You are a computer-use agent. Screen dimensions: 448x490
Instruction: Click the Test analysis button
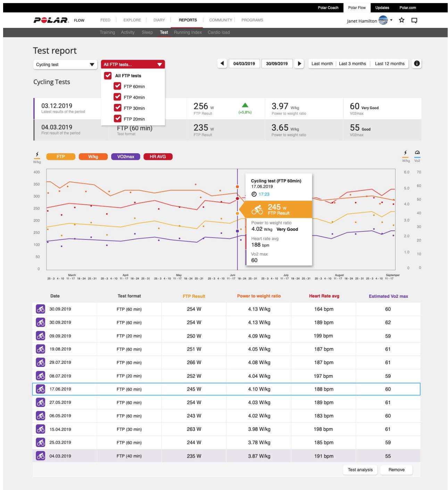point(360,470)
